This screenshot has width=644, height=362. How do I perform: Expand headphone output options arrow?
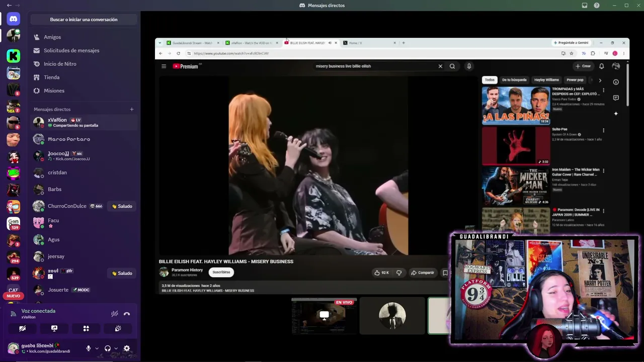(x=116, y=348)
